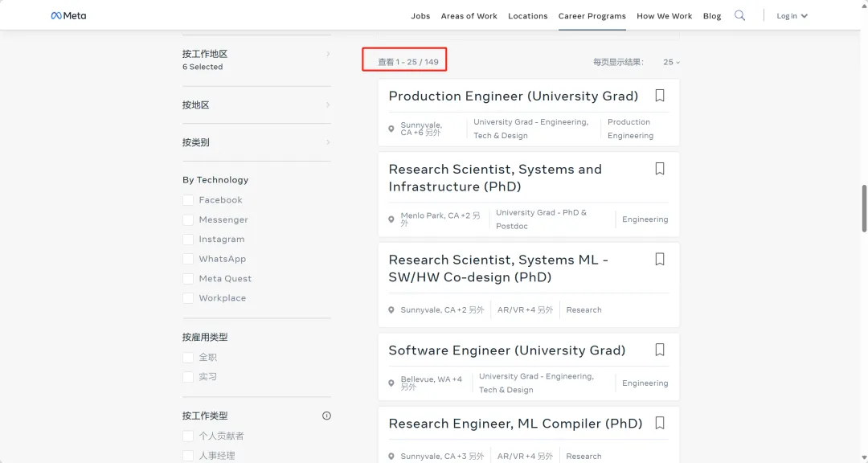Go to Areas of Work
The height and width of the screenshot is (463, 868).
[x=469, y=15]
